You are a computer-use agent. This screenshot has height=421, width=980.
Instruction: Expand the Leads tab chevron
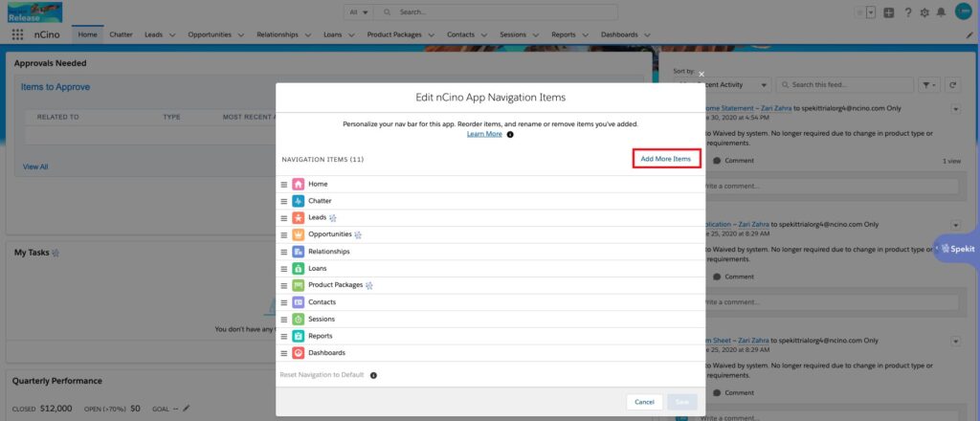coord(172,35)
